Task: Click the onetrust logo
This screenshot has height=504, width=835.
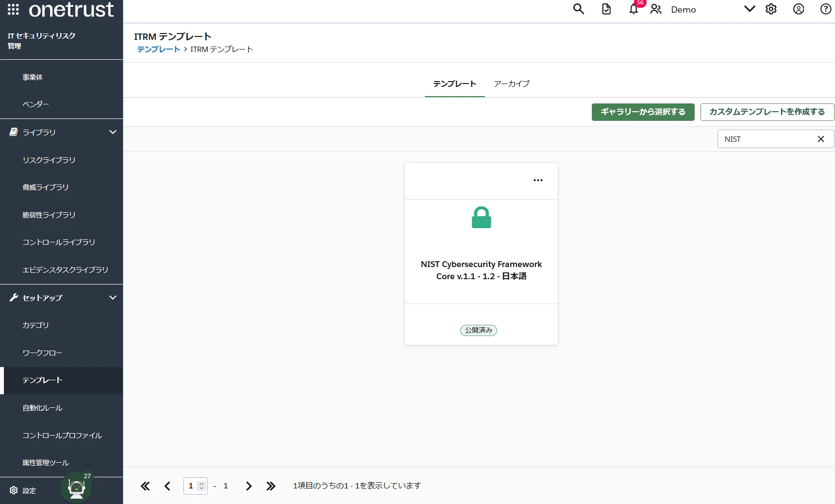Action: tap(71, 10)
